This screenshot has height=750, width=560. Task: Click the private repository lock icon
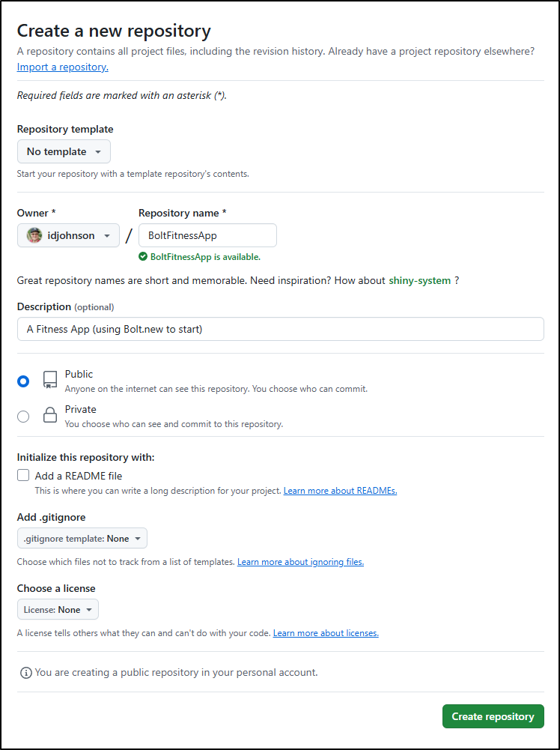tap(49, 415)
